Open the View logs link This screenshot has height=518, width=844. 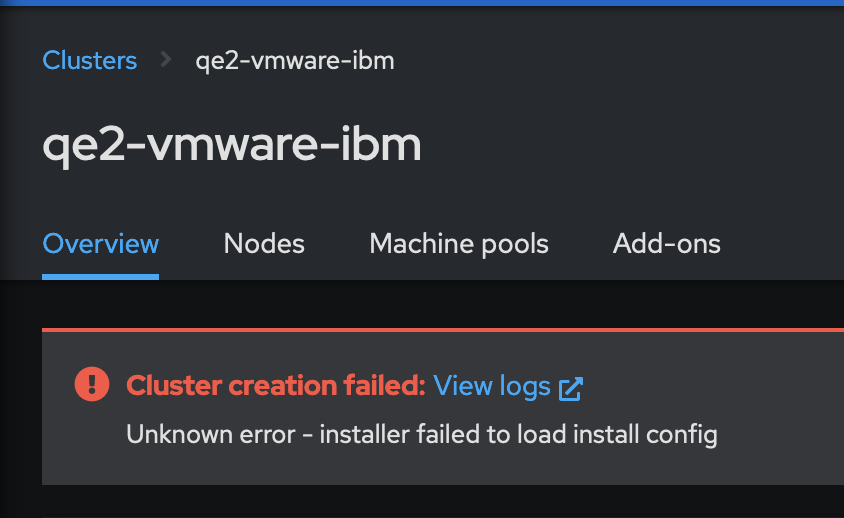click(x=492, y=386)
